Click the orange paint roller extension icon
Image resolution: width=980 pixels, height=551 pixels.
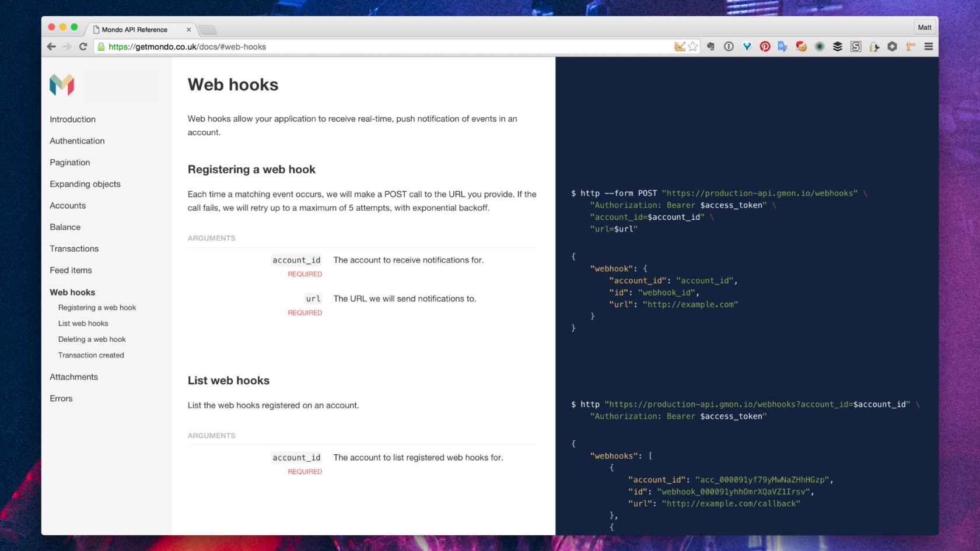point(910,47)
